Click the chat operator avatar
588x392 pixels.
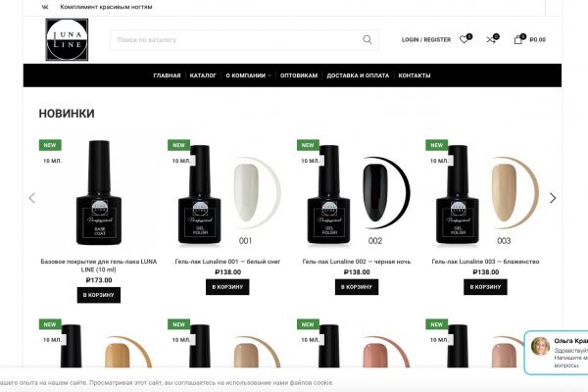tap(540, 346)
